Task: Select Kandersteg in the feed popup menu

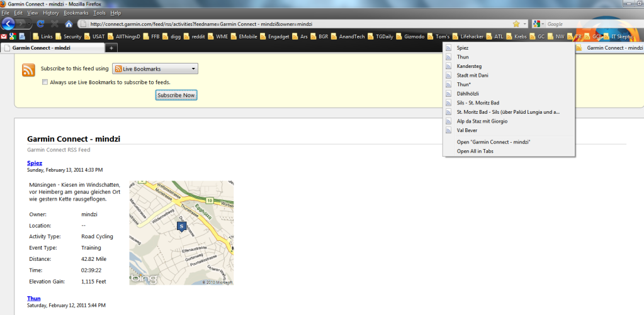Action: point(509,66)
